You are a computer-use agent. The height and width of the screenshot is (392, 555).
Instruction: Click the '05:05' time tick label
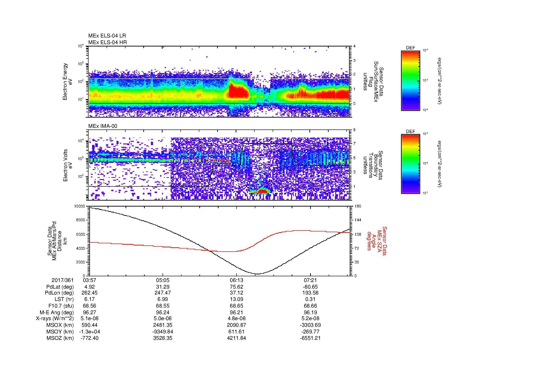(163, 280)
